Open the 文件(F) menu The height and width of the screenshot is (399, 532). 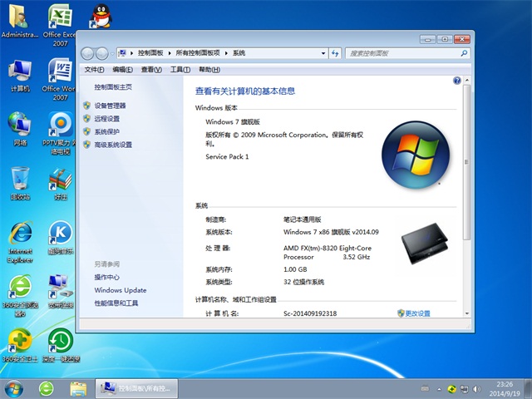coord(94,70)
